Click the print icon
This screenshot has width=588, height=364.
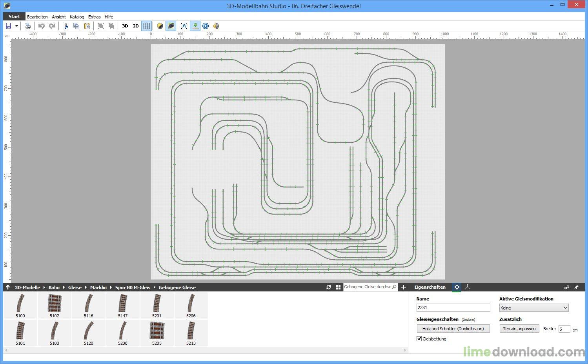[28, 26]
